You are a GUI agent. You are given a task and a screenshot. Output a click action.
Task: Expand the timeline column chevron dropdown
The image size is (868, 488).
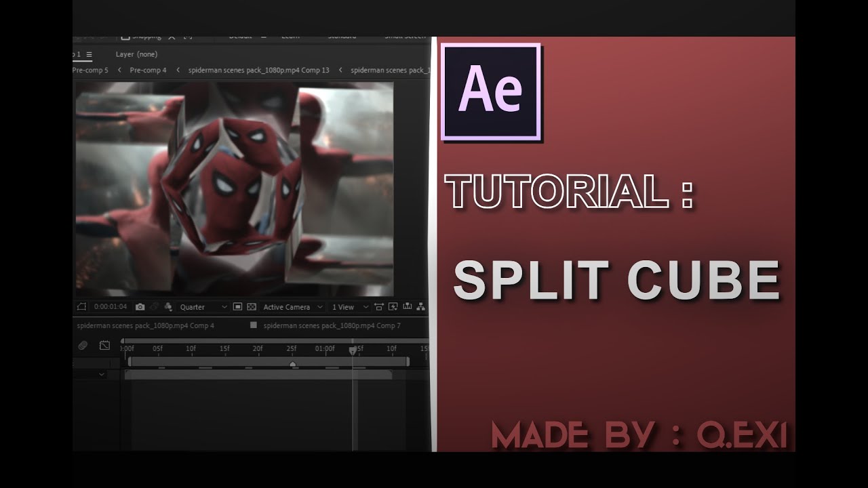pos(102,374)
